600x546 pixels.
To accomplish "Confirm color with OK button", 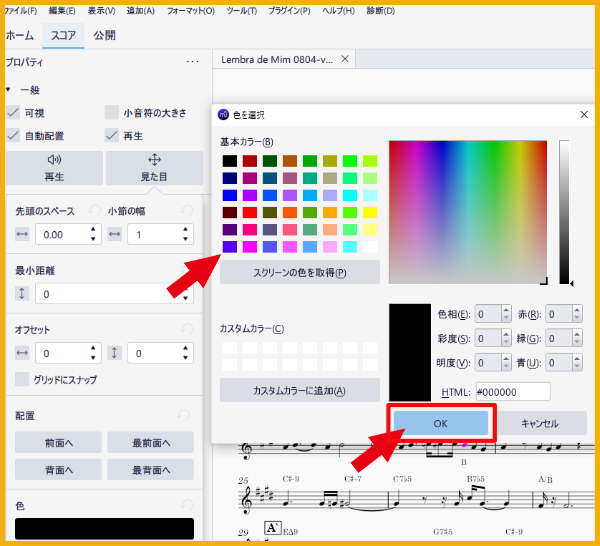I will [x=441, y=423].
